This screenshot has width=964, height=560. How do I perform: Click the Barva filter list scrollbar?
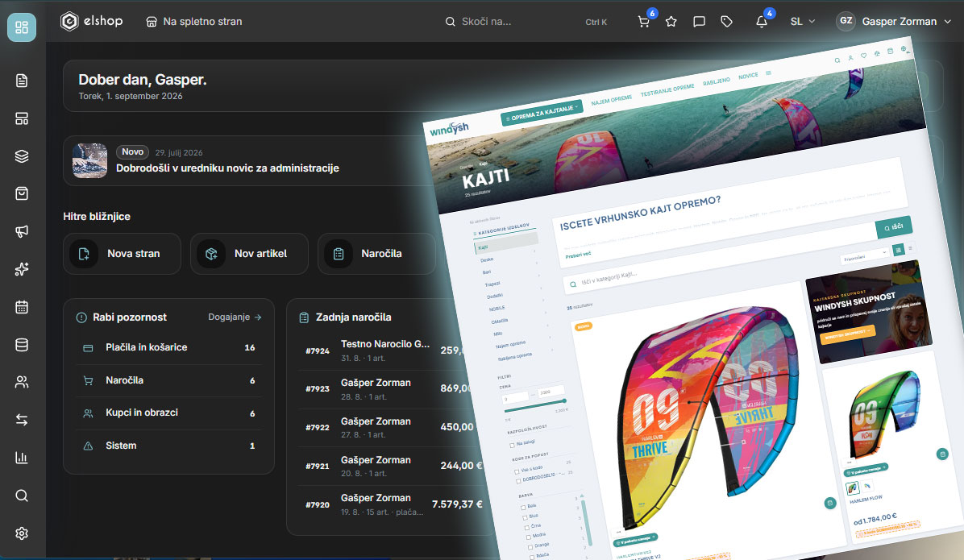tap(587, 522)
